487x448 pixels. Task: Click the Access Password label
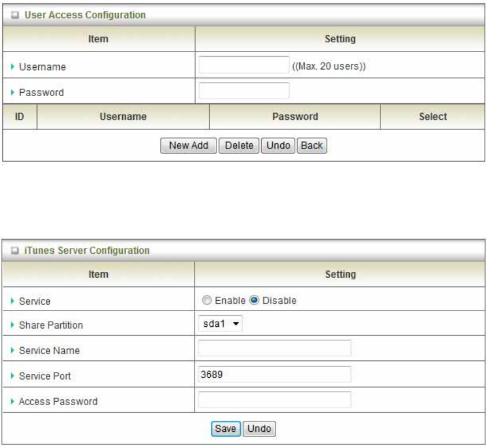[x=58, y=402]
